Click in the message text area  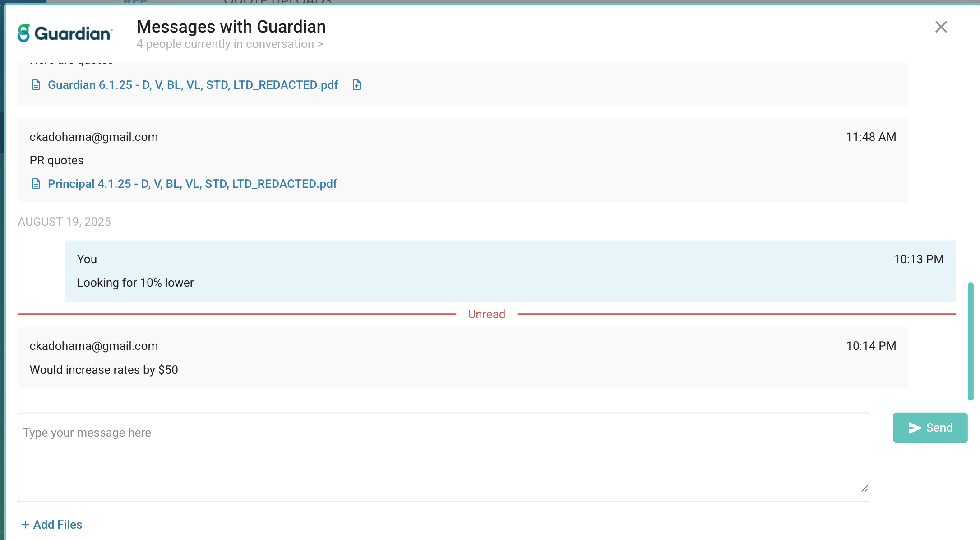[443, 457]
